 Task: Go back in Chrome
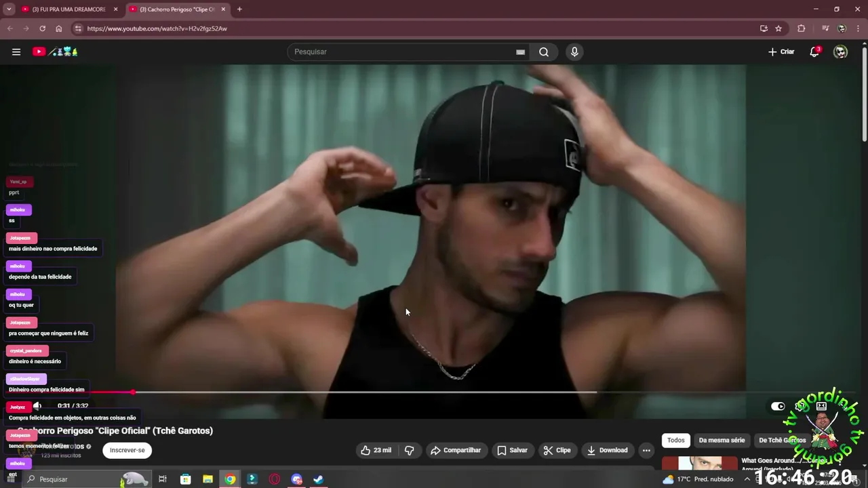point(9,28)
